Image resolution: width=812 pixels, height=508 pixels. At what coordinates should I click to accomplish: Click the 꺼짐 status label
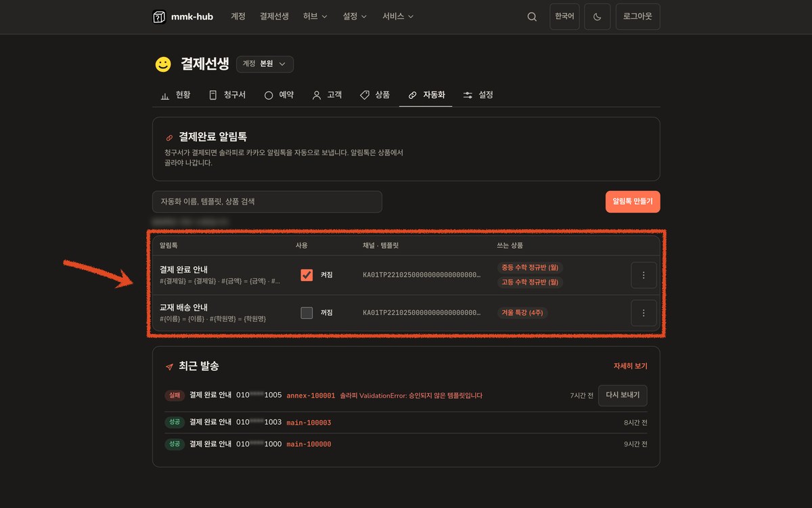[327, 313]
